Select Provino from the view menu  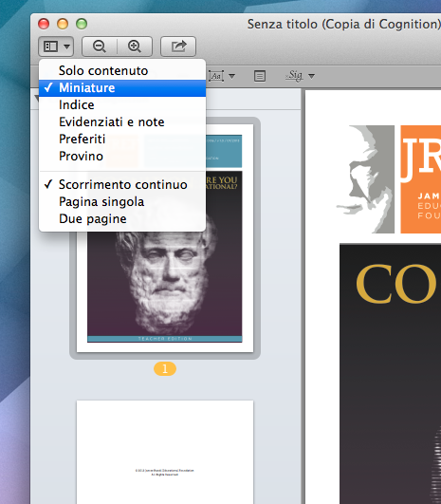pos(122,156)
